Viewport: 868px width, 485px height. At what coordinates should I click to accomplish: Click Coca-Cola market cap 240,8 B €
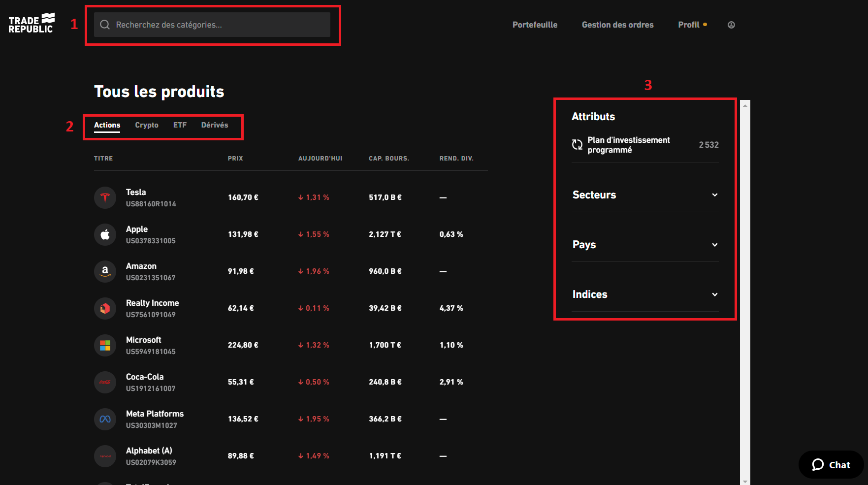click(385, 382)
